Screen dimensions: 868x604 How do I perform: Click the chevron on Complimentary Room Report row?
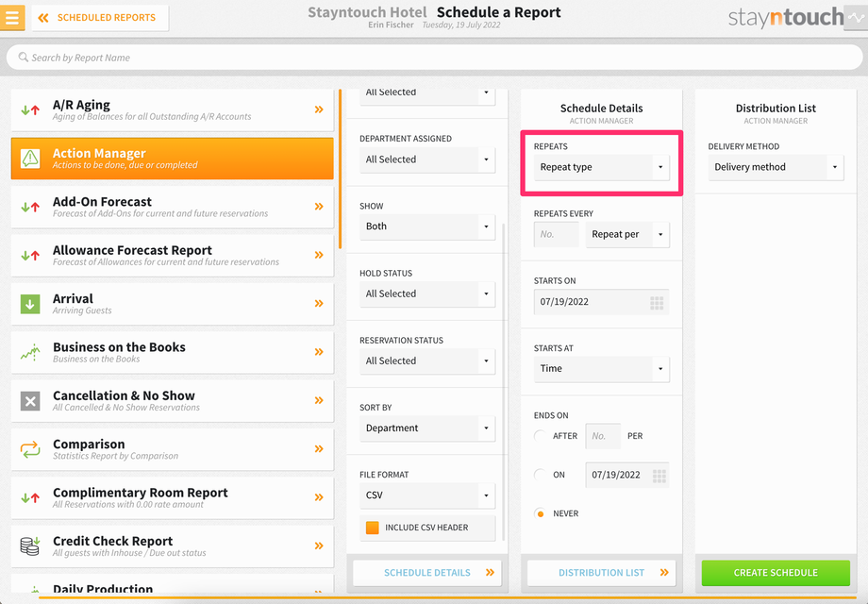coord(319,497)
